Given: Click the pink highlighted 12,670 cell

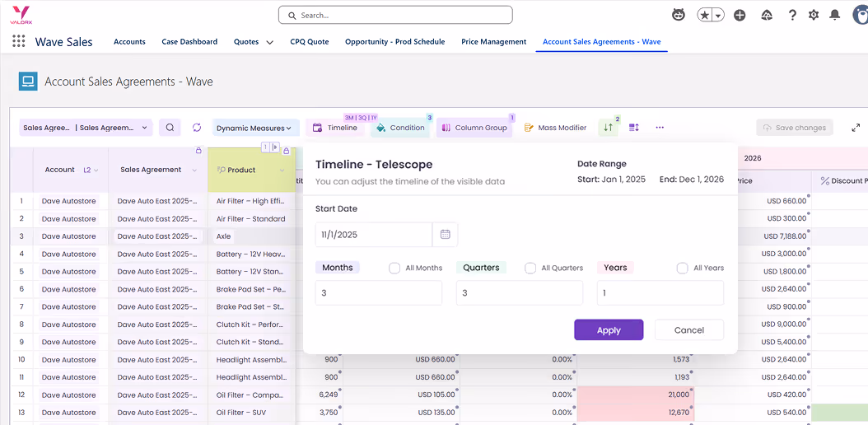Looking at the screenshot, I should click(636, 413).
